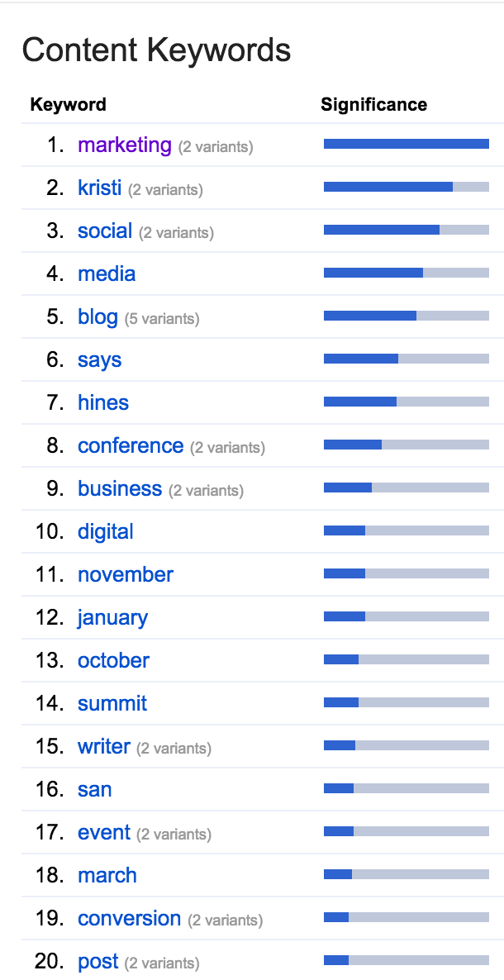Open the january keyword link
The width and height of the screenshot is (504, 980).
click(x=112, y=617)
